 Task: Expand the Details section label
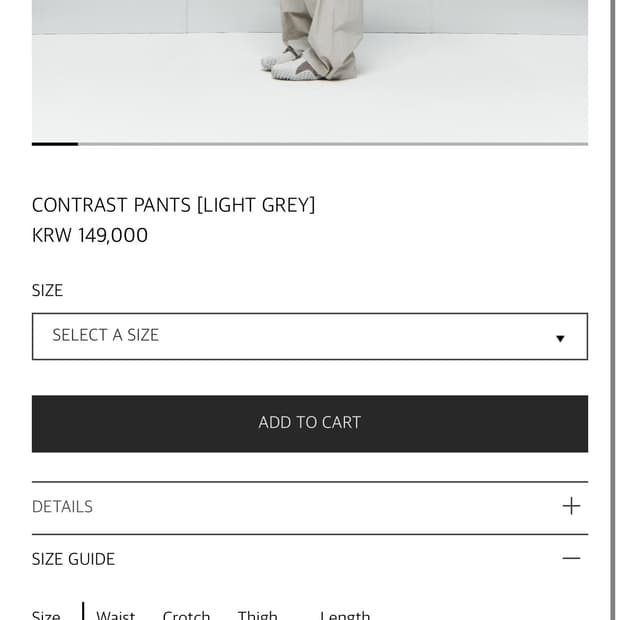tap(62, 507)
